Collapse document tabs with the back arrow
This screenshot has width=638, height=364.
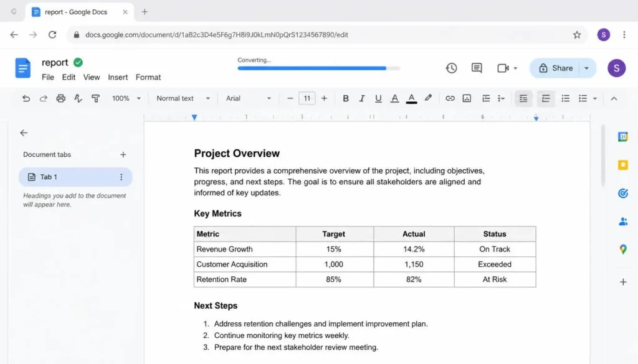pos(24,133)
